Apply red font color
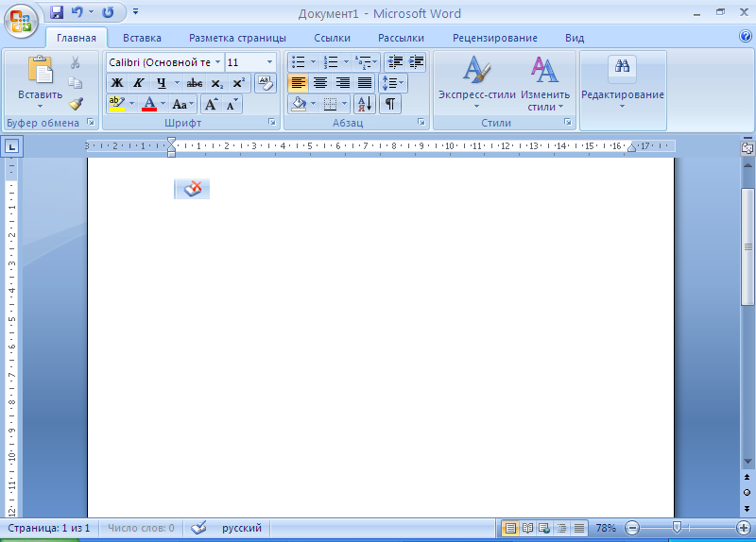This screenshot has width=756, height=542. [x=149, y=104]
